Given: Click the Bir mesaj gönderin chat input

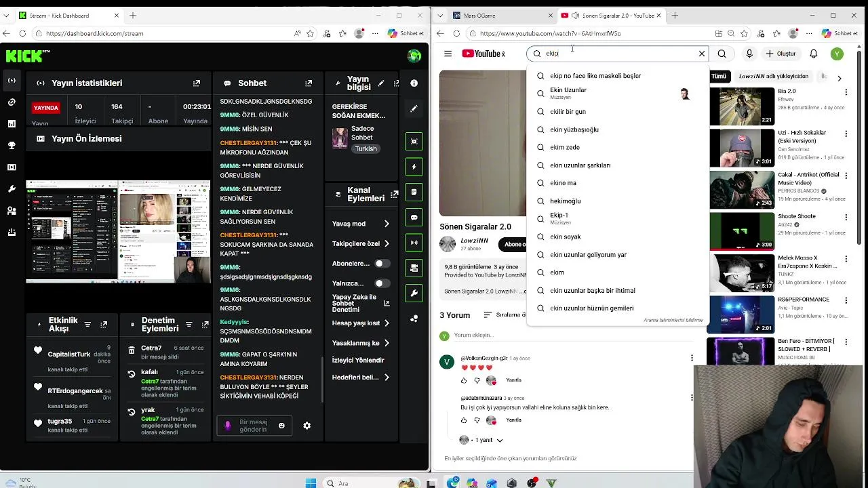Looking at the screenshot, I should point(254,426).
